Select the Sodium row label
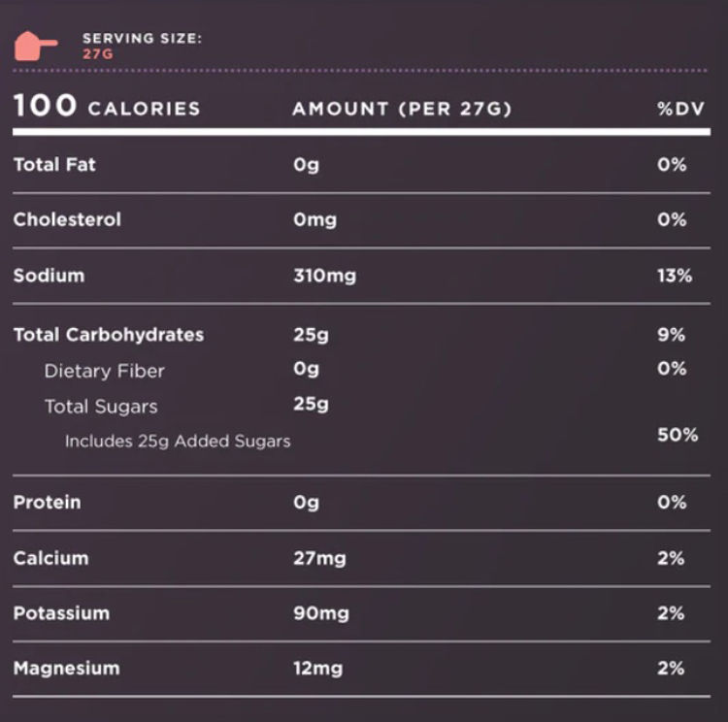Viewport: 728px width, 722px height. click(x=49, y=276)
